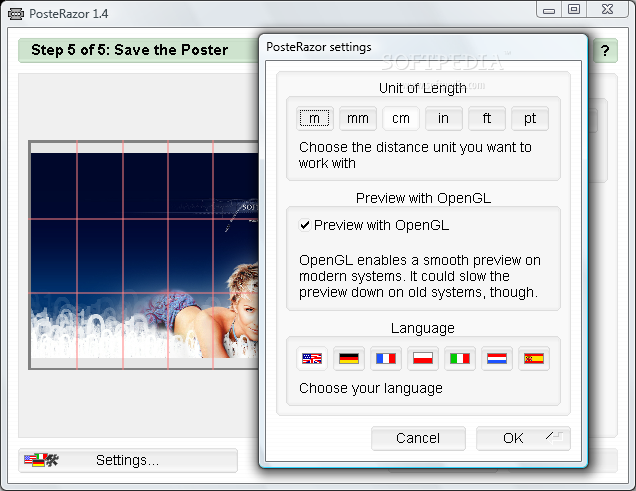
Task: Click 'Unit of Length' section label
Action: tap(423, 88)
